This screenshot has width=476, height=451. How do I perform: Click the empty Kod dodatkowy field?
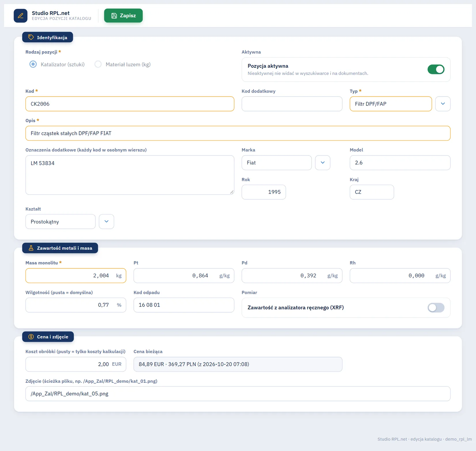pyautogui.click(x=292, y=104)
